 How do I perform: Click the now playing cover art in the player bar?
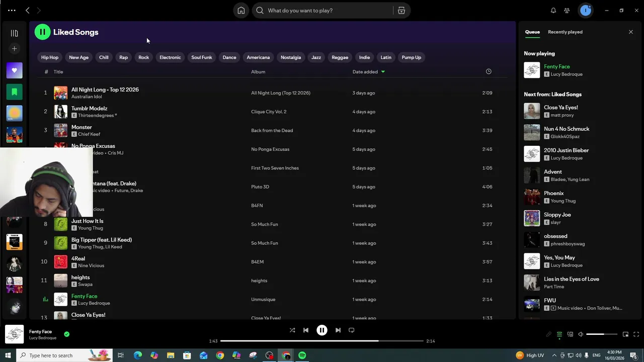(x=14, y=334)
